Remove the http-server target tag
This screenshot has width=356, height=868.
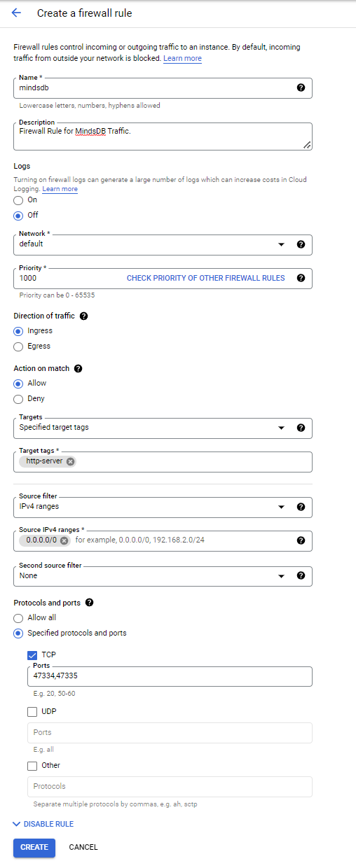coord(71,461)
